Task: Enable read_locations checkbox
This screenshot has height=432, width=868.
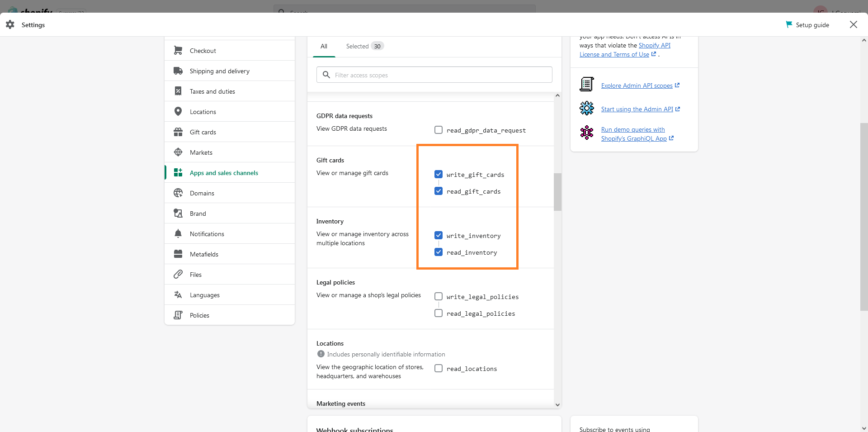Action: point(439,368)
